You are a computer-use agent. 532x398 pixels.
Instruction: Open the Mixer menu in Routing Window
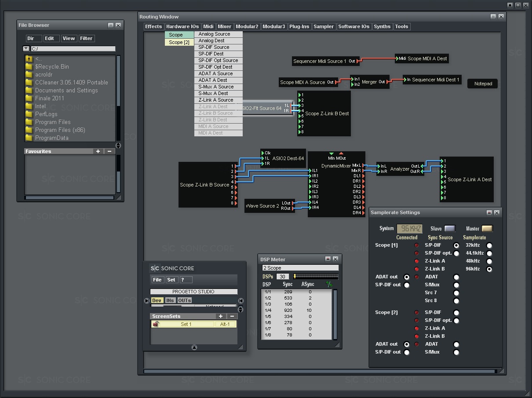225,26
